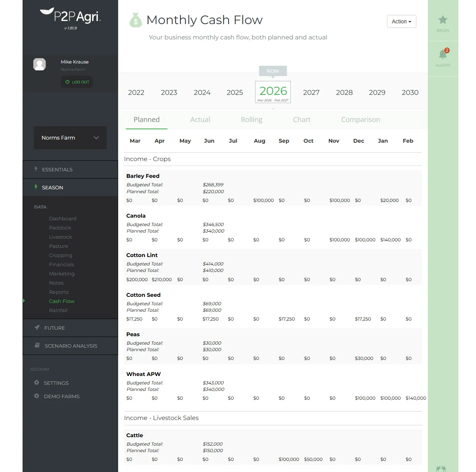The width and height of the screenshot is (476, 472).
Task: Open alerts via the notification bell icon
Action: click(442, 53)
